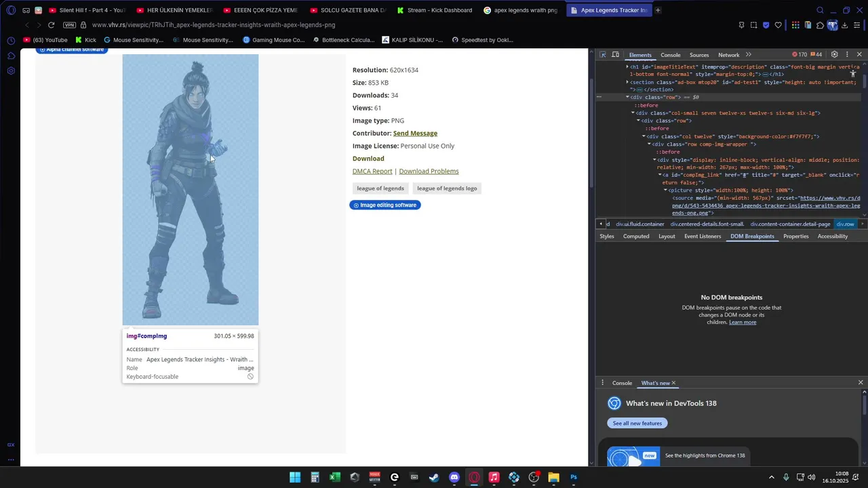Open the DMCA Report link
The height and width of the screenshot is (488, 868).
pyautogui.click(x=372, y=171)
